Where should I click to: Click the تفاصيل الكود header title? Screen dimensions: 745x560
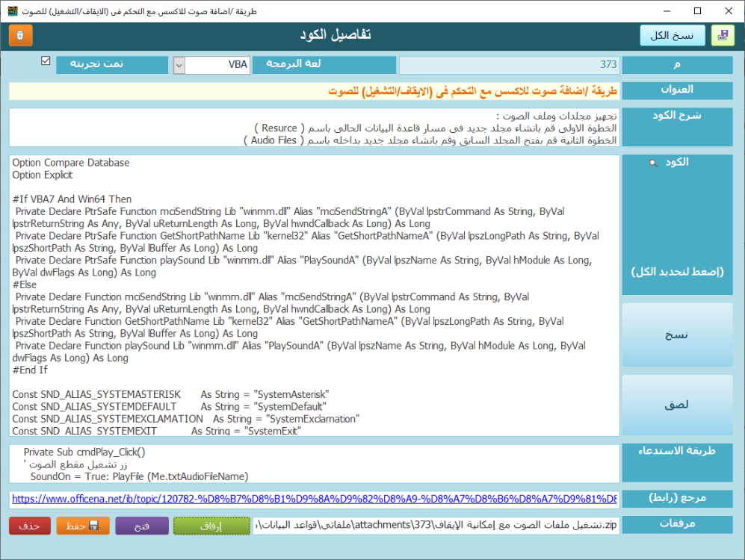click(x=336, y=34)
